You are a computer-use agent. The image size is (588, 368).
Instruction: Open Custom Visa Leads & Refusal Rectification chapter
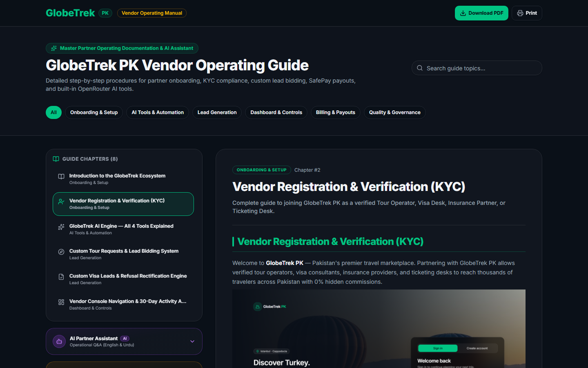point(123,279)
